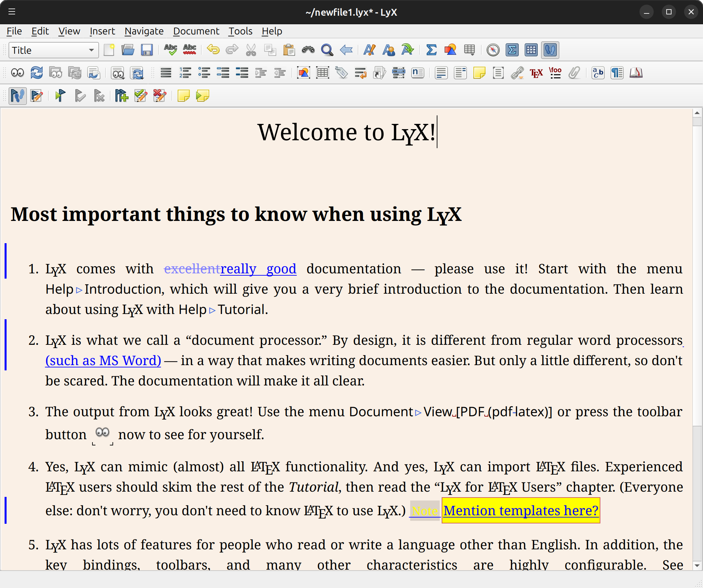Toggle the table toolbar button

[x=531, y=50]
